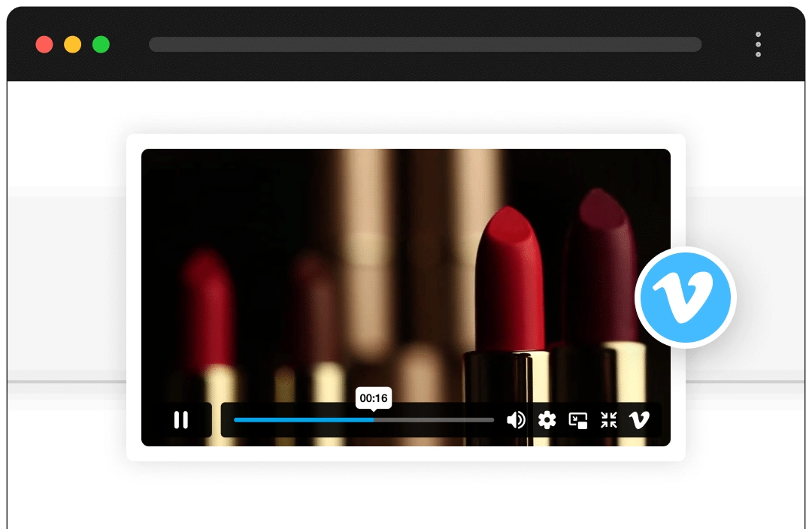Click the yellow traffic light button
812x529 pixels.
pos(71,44)
